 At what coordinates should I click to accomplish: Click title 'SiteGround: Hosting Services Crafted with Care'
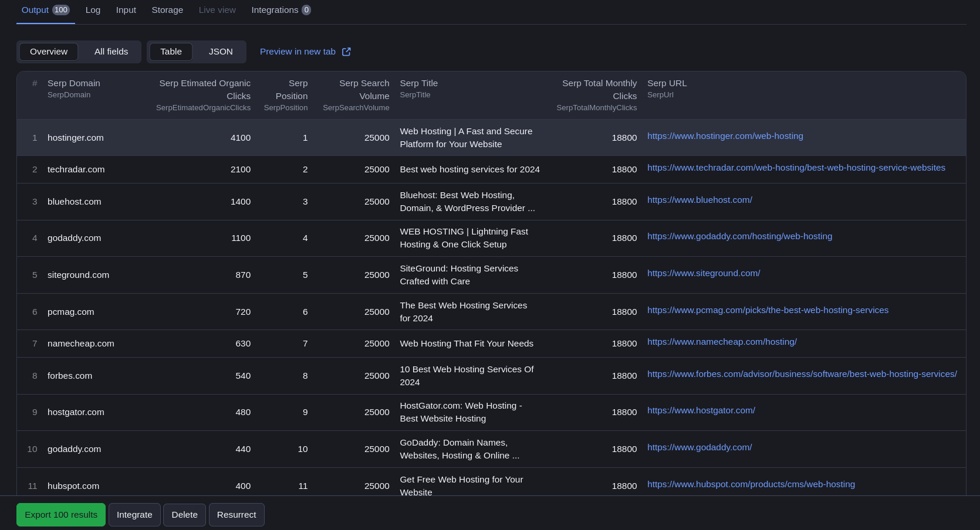coord(459,275)
